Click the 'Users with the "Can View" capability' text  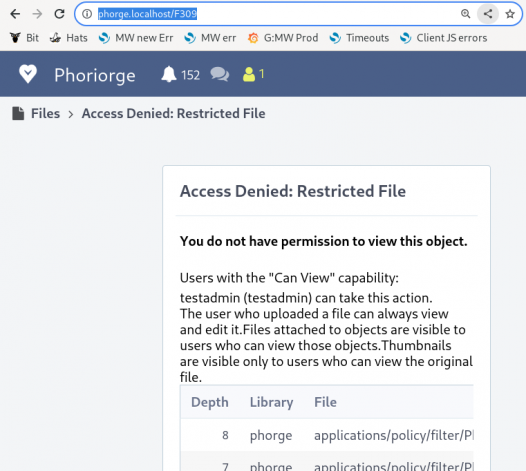289,278
